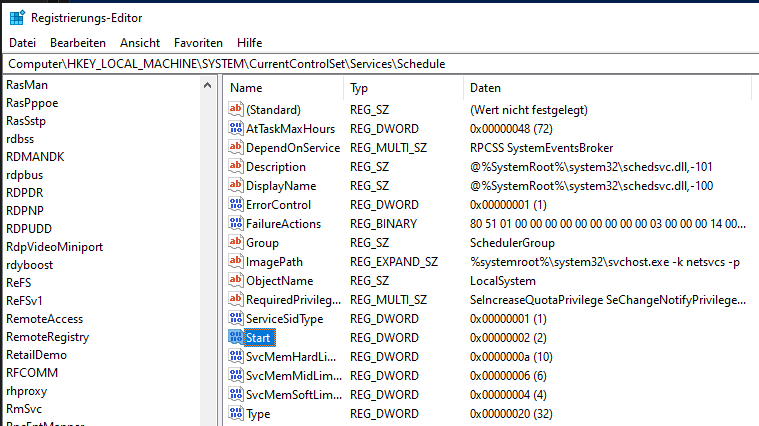Select the RasPppoe key in the tree

[32, 103]
